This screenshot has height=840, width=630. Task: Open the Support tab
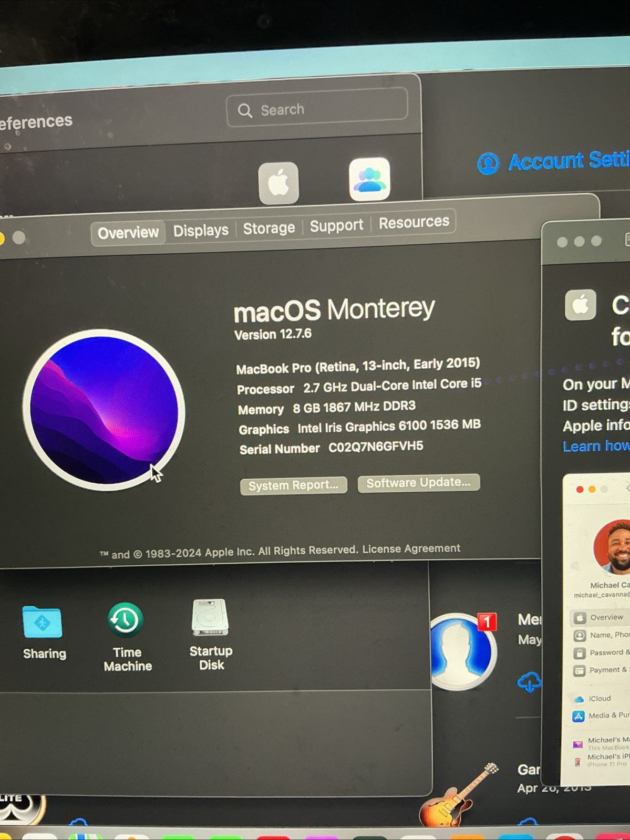tap(336, 226)
